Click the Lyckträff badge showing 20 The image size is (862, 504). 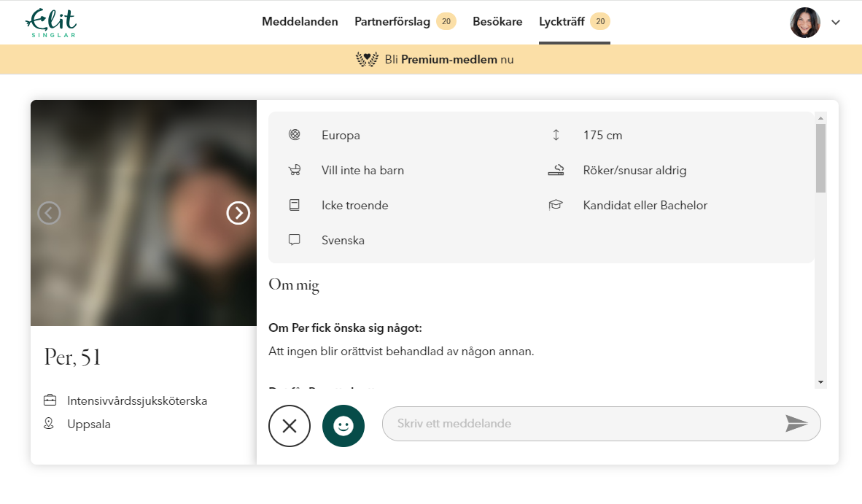pyautogui.click(x=600, y=21)
